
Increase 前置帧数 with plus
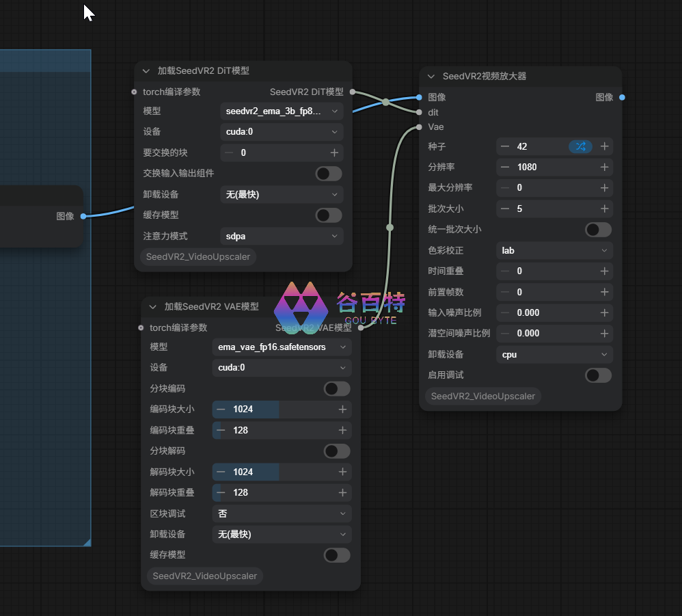[604, 292]
